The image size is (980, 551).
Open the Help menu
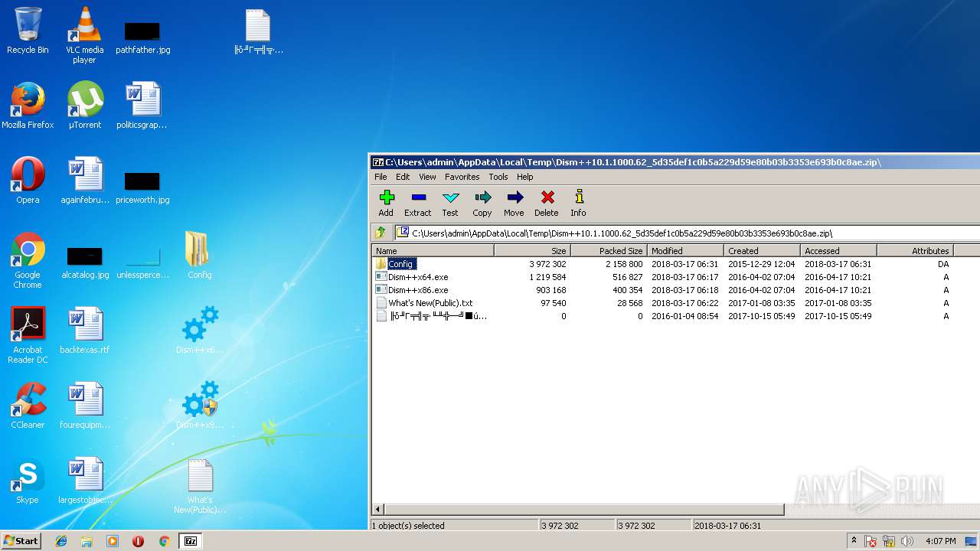[x=525, y=177]
